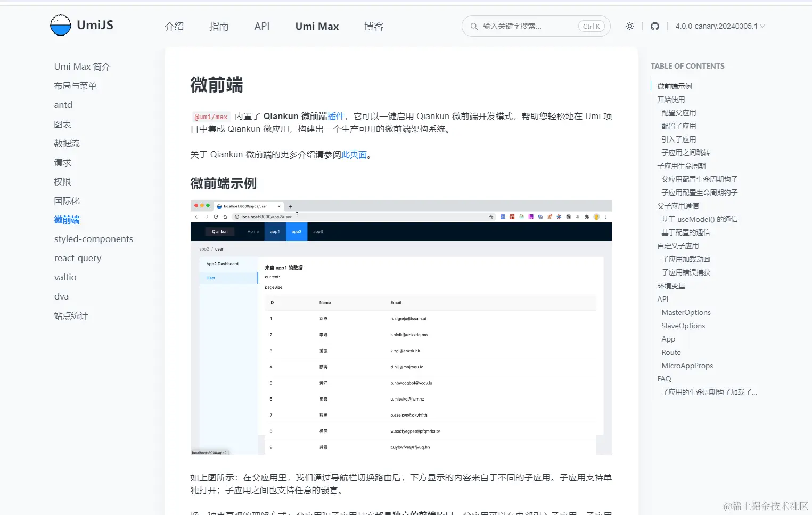Click the Ctrl K shortcut badge
Viewport: 812px width, 515px height.
pyautogui.click(x=591, y=26)
